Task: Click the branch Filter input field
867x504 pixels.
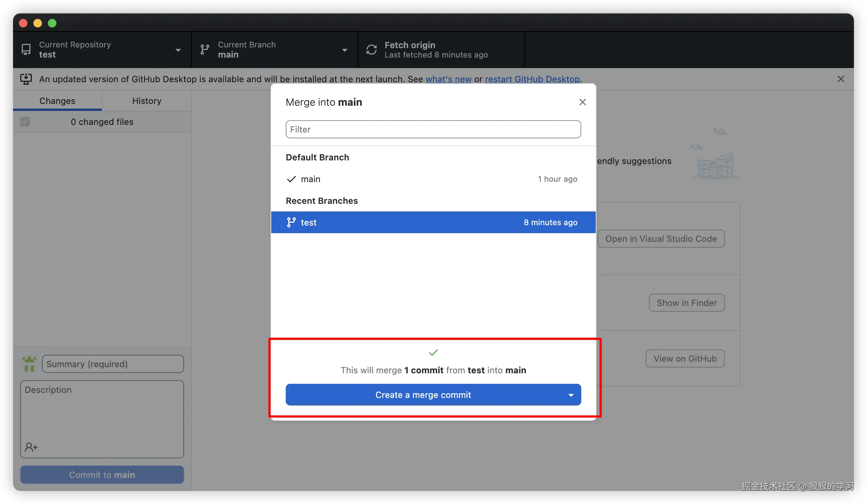Action: tap(433, 130)
